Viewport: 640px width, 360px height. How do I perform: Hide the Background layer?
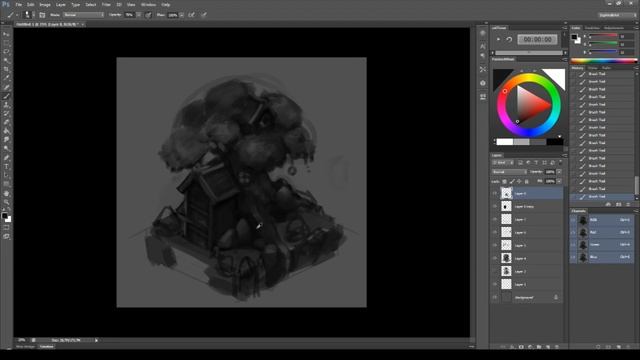point(495,298)
